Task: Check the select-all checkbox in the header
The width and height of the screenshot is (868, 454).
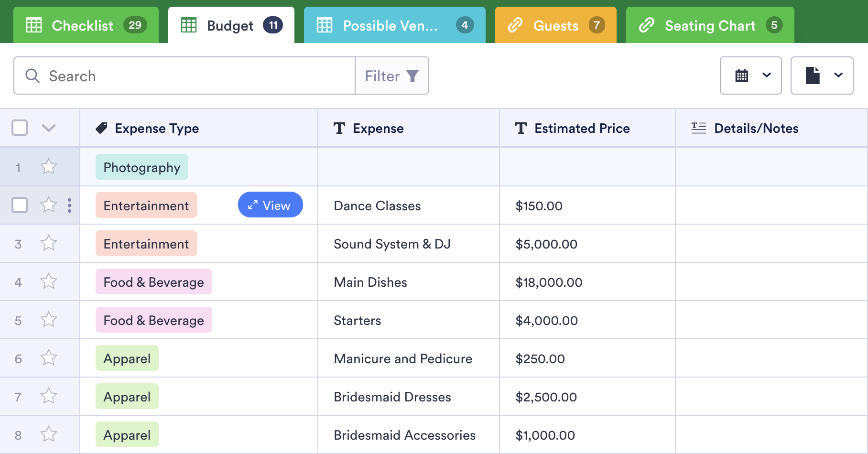Action: [20, 128]
